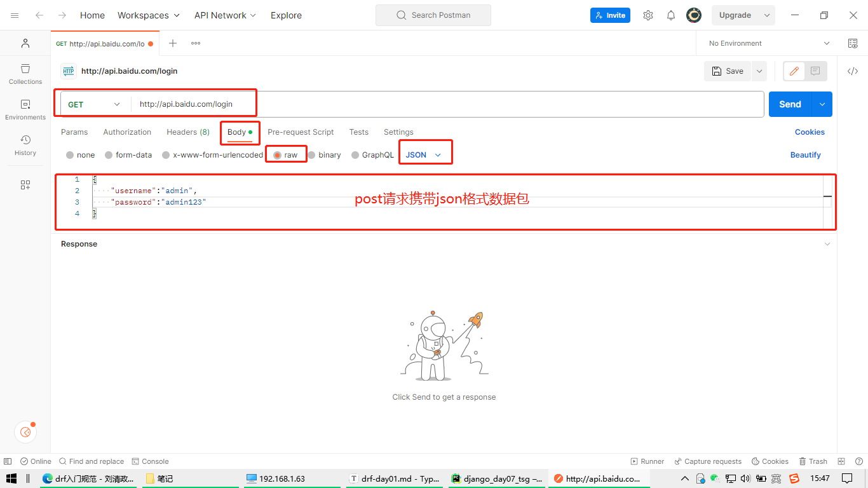Open Environments in the sidebar
The image size is (868, 488).
[x=25, y=109]
